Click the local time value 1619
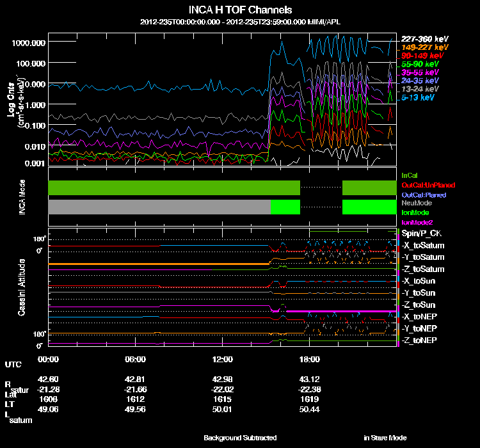This screenshot has width=480, height=448. coord(310,399)
